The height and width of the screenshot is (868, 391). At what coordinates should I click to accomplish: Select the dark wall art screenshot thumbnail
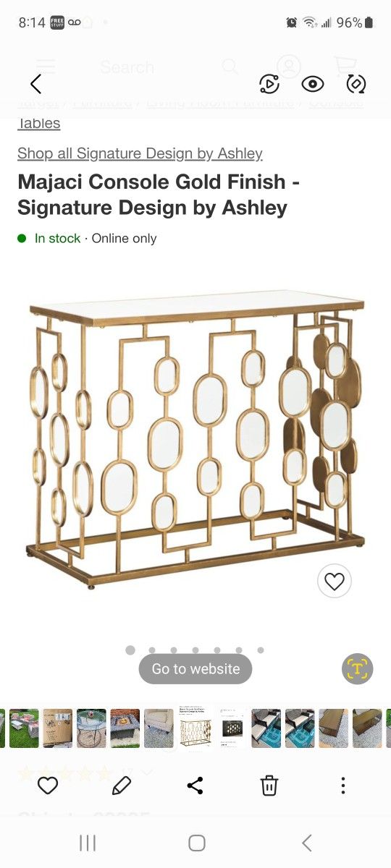point(232,728)
